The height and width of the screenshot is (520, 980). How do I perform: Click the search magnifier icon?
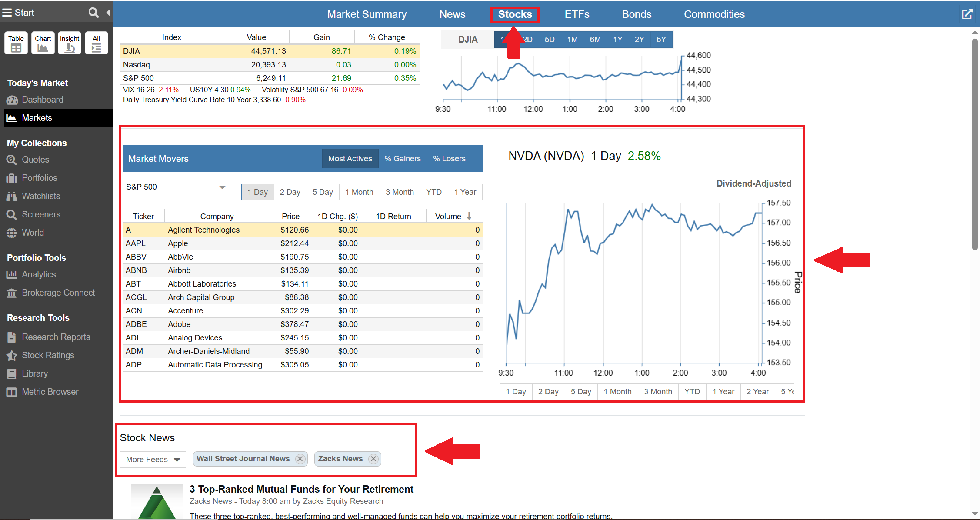coord(93,13)
